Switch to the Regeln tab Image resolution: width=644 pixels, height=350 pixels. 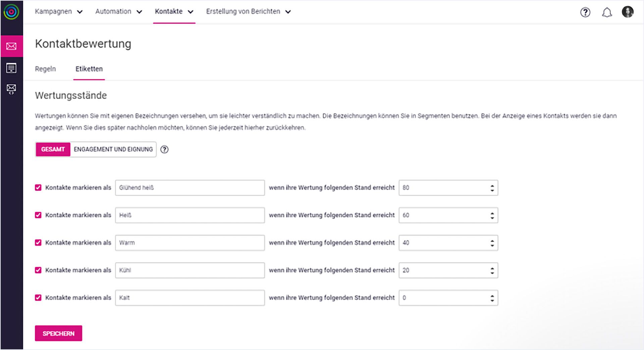[x=45, y=69]
